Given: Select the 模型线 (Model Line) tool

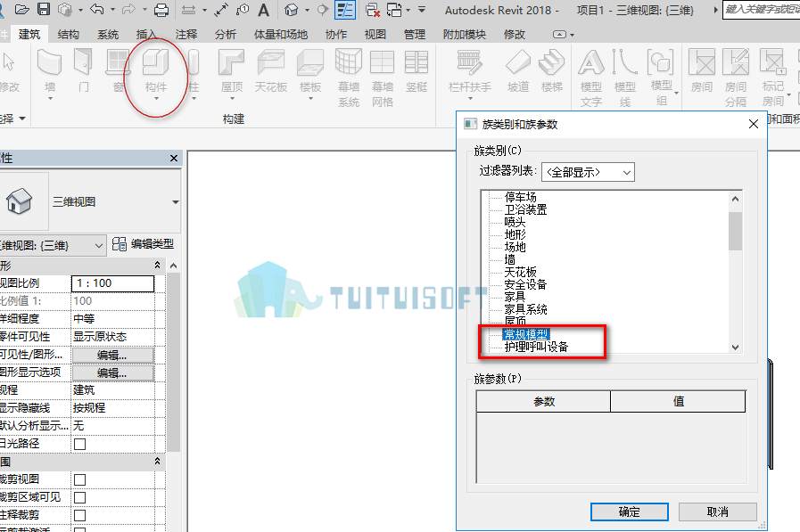Looking at the screenshot, I should (x=625, y=78).
